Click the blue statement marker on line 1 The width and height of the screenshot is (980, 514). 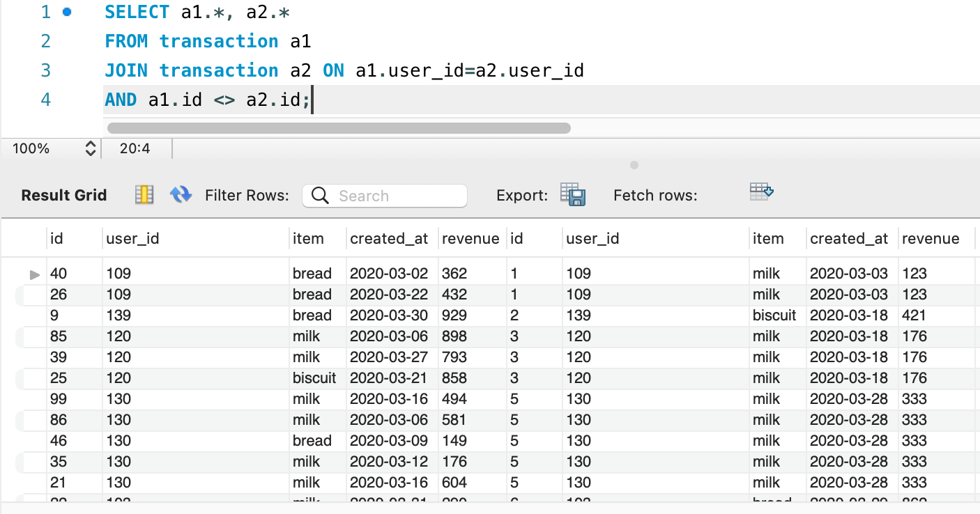[67, 12]
